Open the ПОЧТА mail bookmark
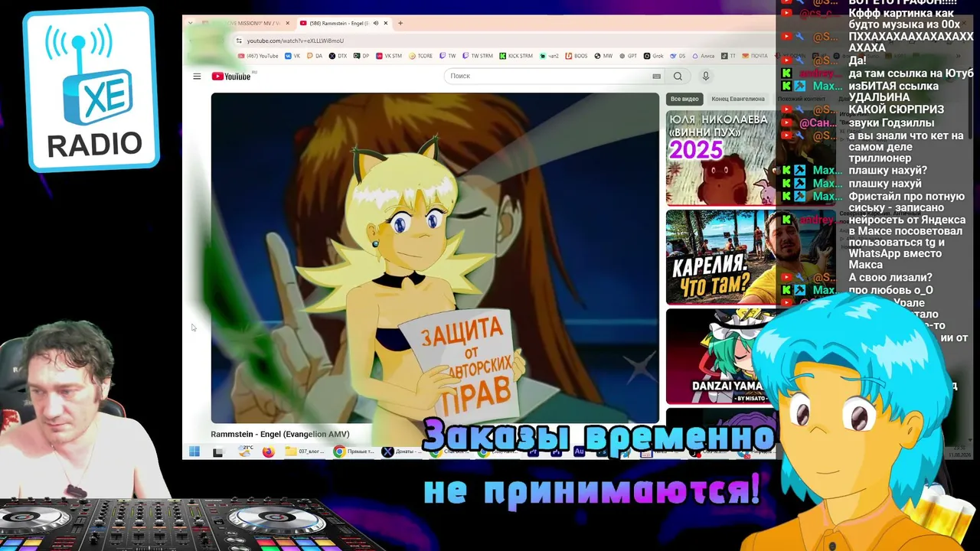Image resolution: width=980 pixels, height=551 pixels. [x=754, y=56]
